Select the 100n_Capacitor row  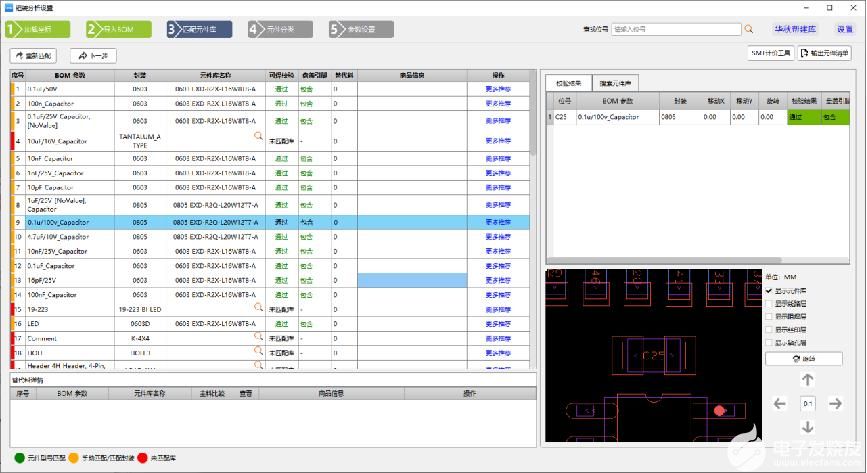click(270, 103)
